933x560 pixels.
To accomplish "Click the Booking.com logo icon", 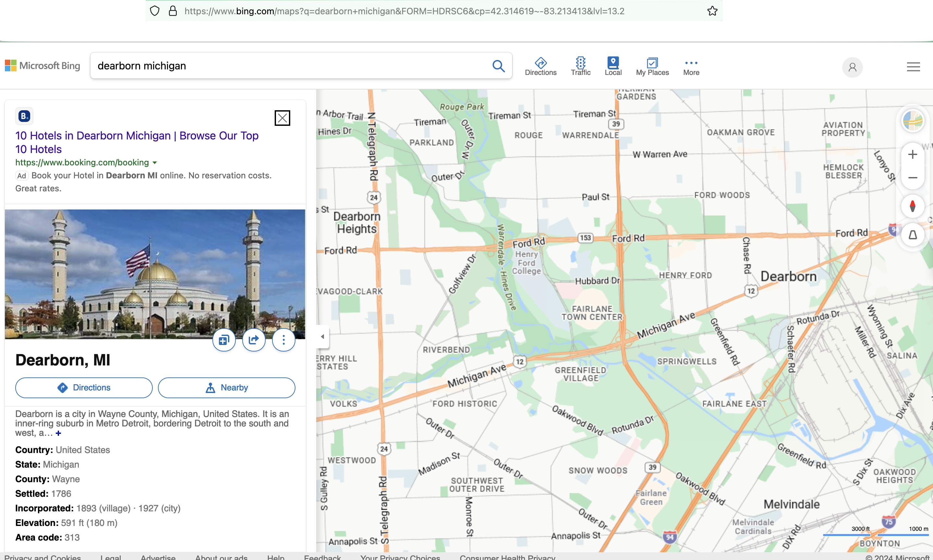I will pyautogui.click(x=24, y=116).
